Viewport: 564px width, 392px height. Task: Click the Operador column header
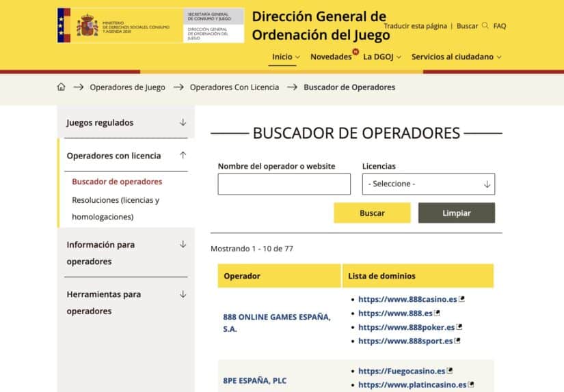click(x=279, y=276)
